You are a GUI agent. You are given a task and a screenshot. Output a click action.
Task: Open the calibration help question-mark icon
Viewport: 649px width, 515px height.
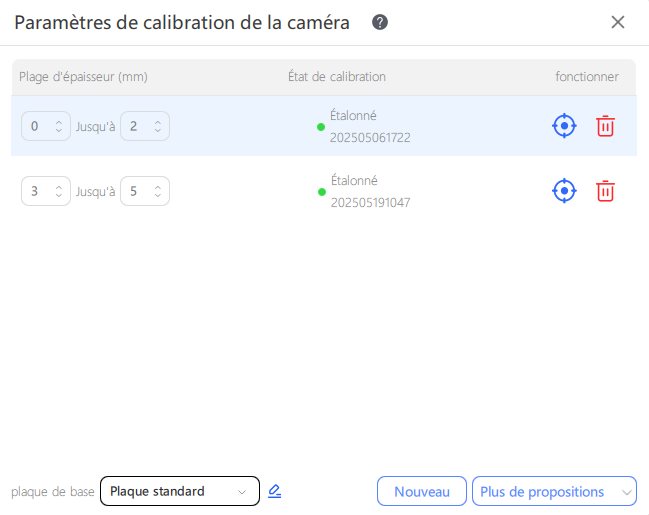(380, 22)
